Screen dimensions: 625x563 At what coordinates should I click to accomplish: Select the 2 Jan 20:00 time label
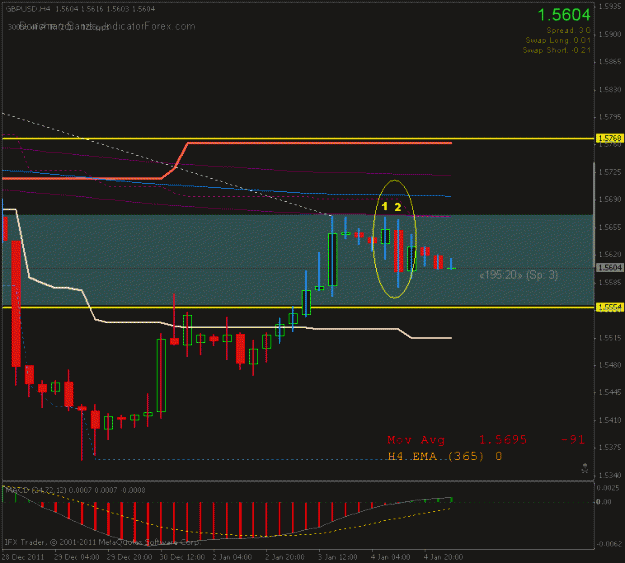(285, 557)
